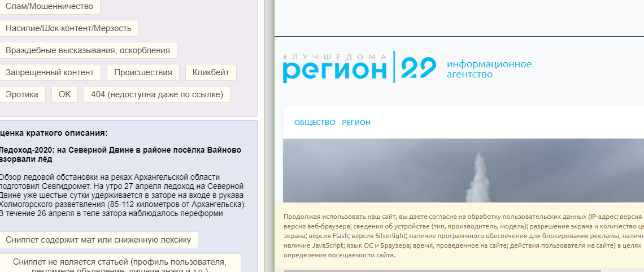The image size is (644, 272).
Task: Open the РЕГИОН section link
Action: pyautogui.click(x=356, y=123)
